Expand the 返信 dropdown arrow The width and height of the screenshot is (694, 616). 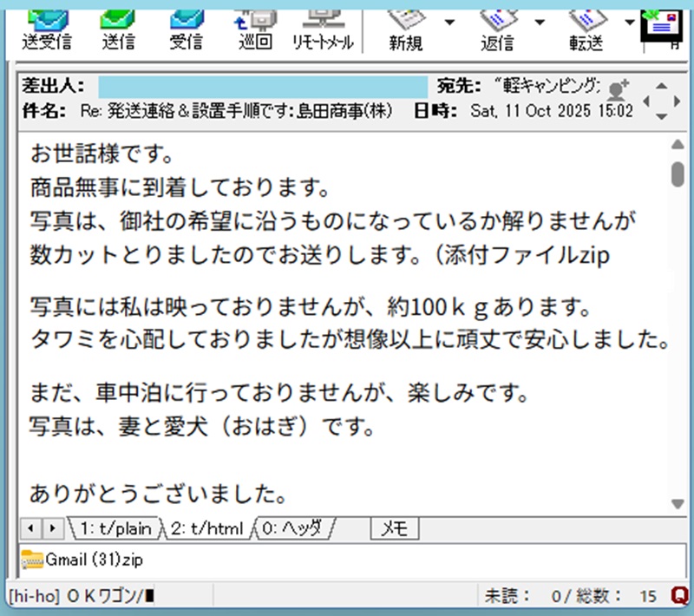pos(540,22)
